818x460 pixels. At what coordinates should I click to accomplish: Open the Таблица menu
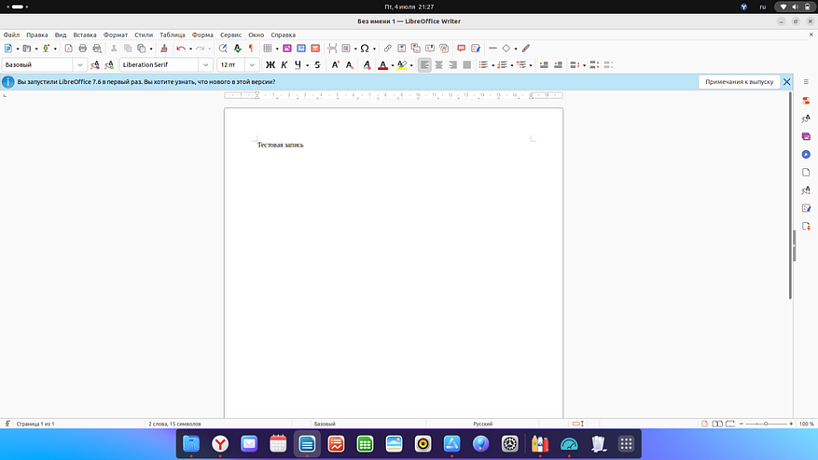(x=173, y=35)
